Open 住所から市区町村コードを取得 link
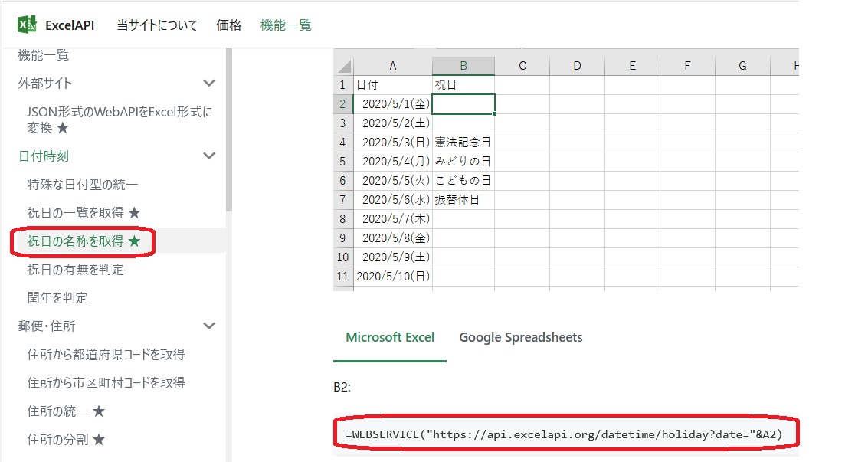The image size is (868, 462). click(x=106, y=383)
